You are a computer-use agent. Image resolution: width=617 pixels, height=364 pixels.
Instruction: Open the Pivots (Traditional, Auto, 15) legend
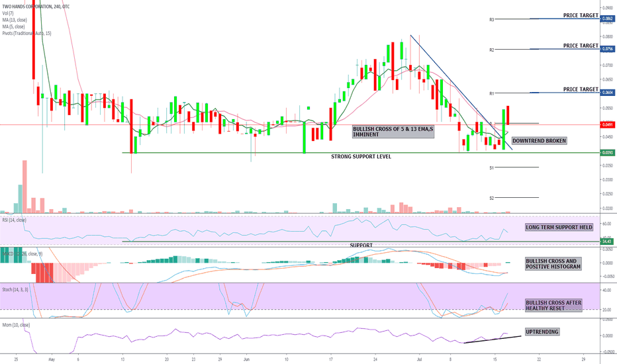click(26, 34)
